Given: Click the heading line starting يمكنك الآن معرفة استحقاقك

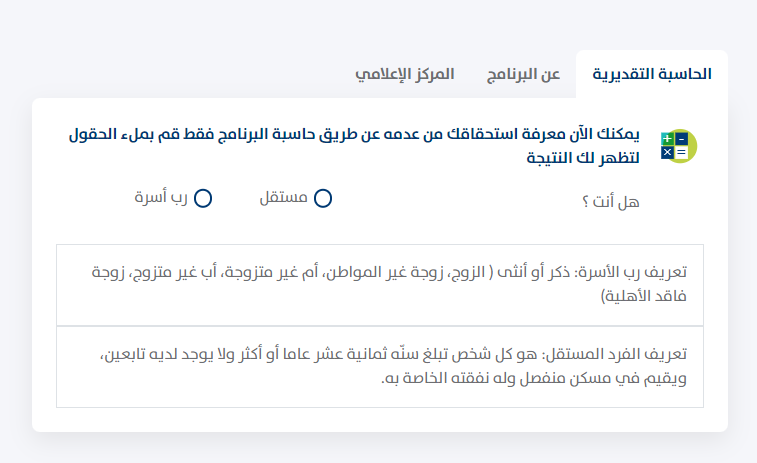Looking at the screenshot, I should click(354, 134).
